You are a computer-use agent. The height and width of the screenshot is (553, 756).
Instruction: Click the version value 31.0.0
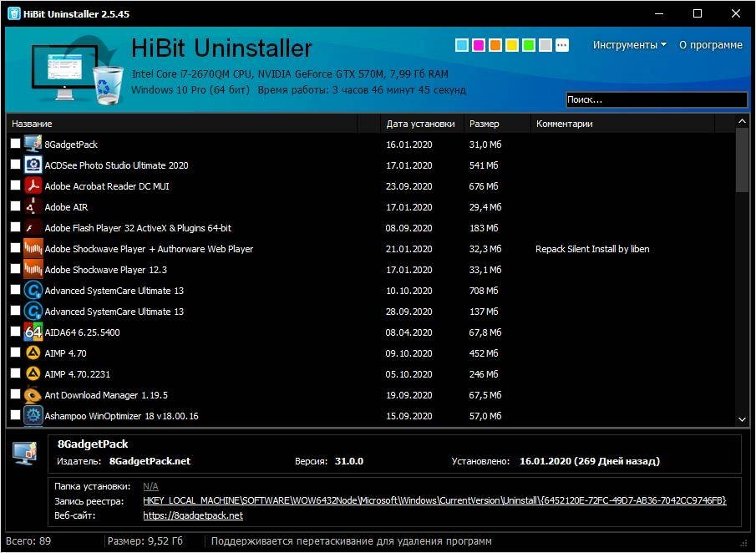point(349,461)
